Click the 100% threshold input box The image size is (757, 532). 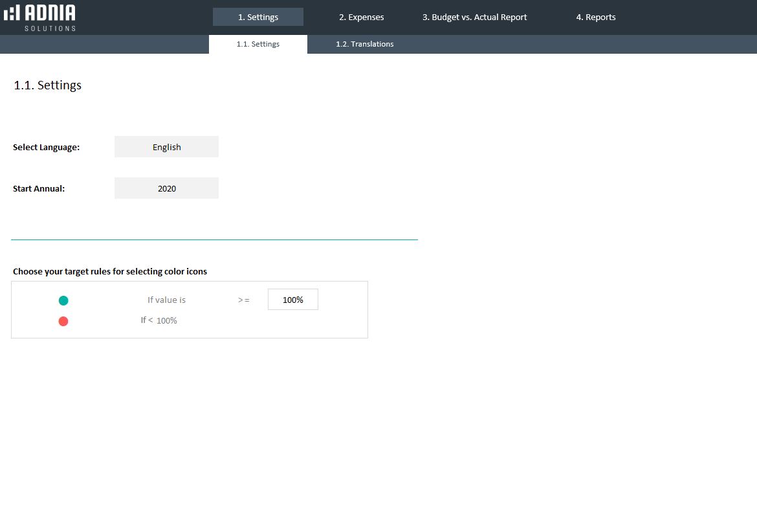292,300
